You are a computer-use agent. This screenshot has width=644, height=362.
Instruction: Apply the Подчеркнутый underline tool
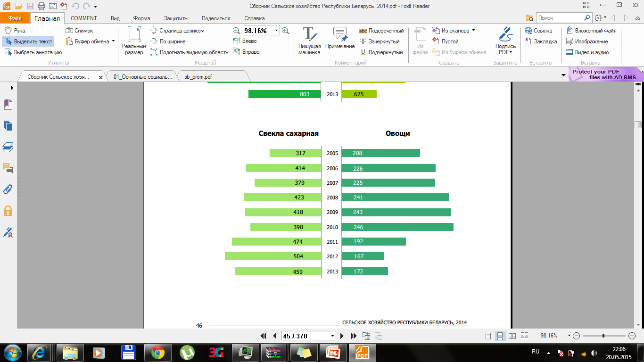coord(381,52)
